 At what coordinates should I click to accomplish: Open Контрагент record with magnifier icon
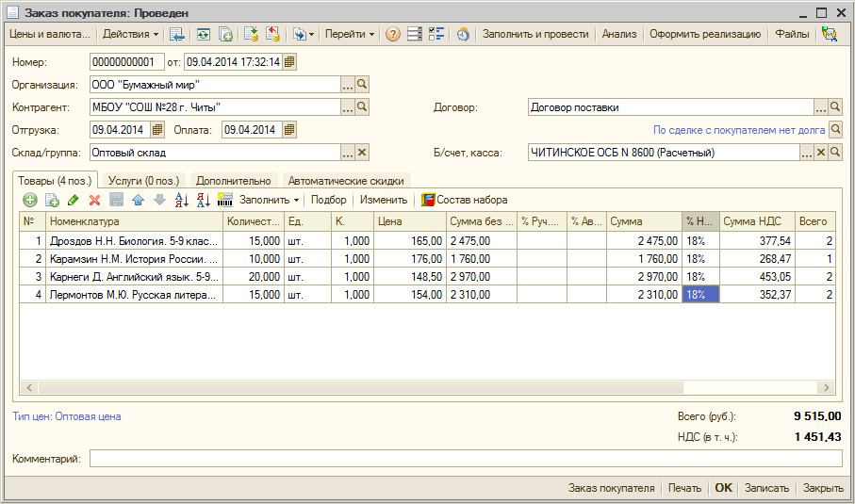pos(362,107)
